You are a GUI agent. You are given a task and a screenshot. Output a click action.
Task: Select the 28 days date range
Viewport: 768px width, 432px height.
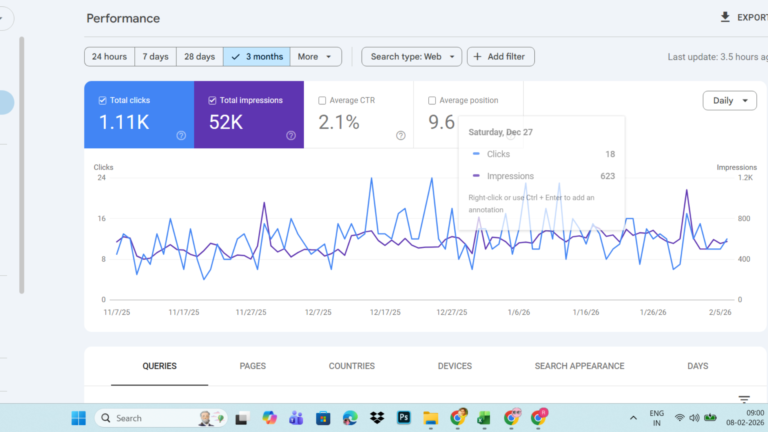(201, 57)
